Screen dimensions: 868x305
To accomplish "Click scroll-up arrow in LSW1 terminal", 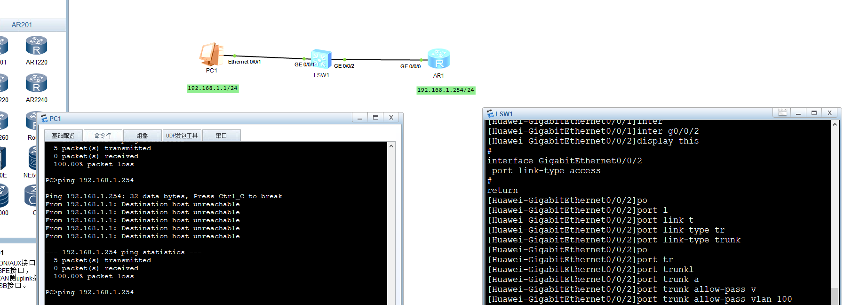I will (835, 125).
